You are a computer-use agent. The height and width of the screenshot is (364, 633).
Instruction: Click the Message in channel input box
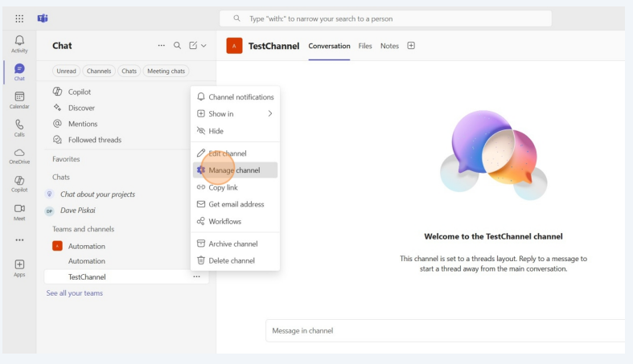tap(442, 330)
